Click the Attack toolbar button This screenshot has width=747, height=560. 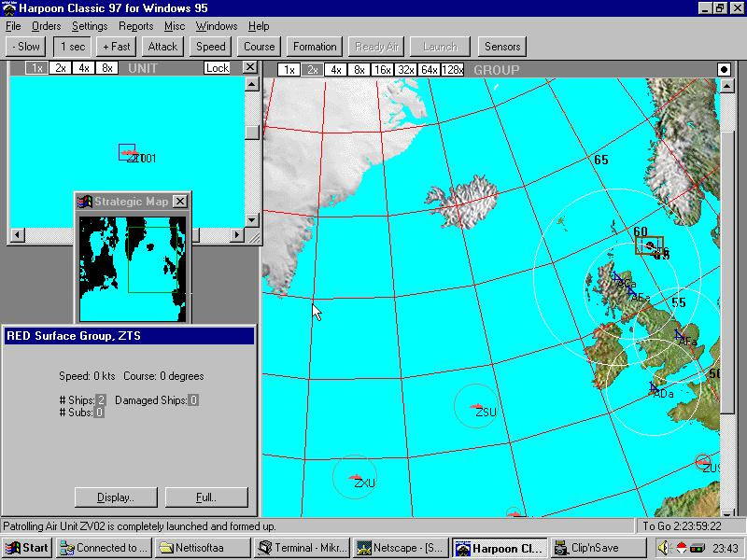pyautogui.click(x=162, y=47)
